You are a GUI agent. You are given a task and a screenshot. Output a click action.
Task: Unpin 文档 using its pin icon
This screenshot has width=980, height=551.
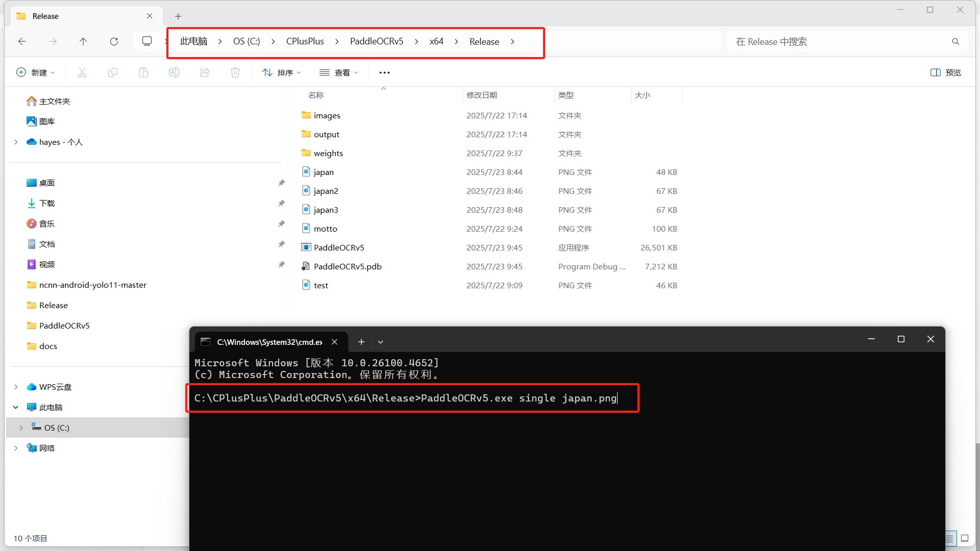pyautogui.click(x=281, y=244)
